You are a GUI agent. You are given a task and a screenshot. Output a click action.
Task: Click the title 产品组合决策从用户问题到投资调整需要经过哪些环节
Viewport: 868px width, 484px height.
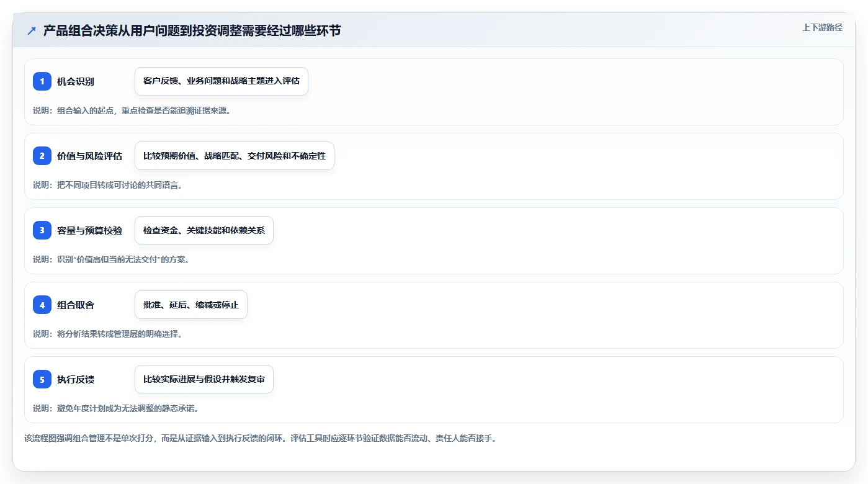coord(192,30)
